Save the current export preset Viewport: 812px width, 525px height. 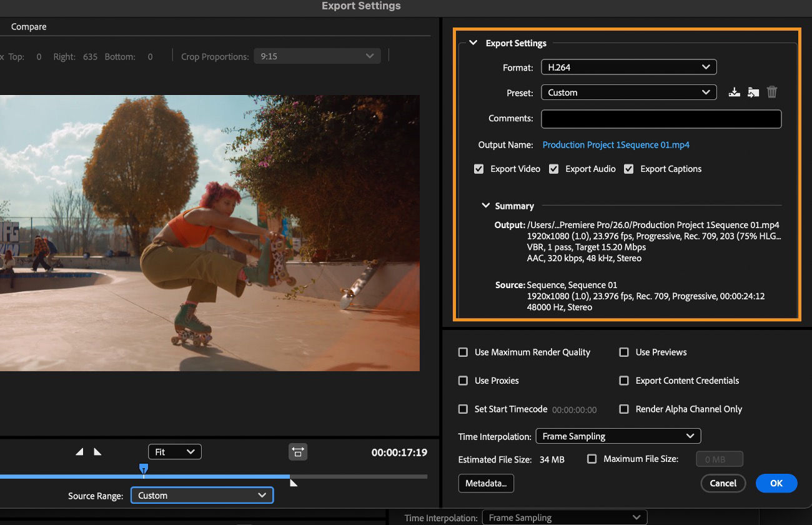click(734, 92)
